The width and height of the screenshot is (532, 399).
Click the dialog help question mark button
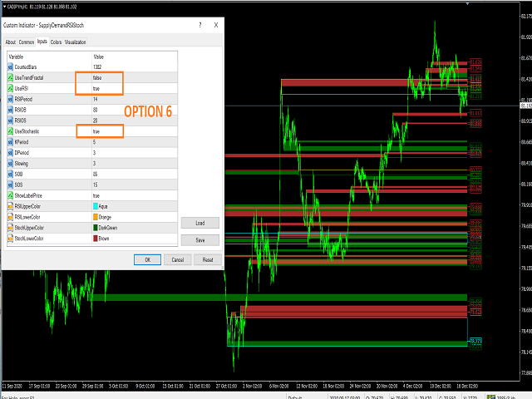click(x=200, y=25)
